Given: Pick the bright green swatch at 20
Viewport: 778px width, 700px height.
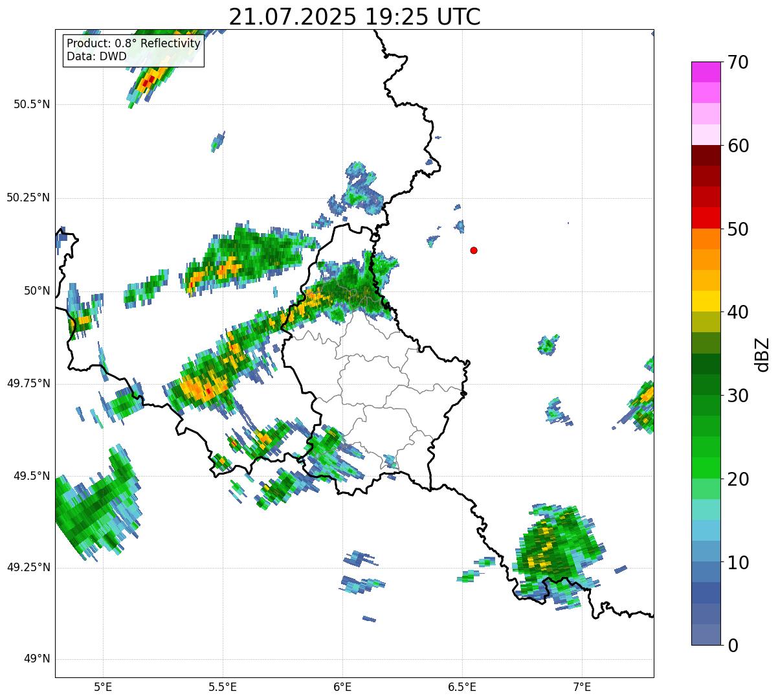Looking at the screenshot, I should click(706, 468).
